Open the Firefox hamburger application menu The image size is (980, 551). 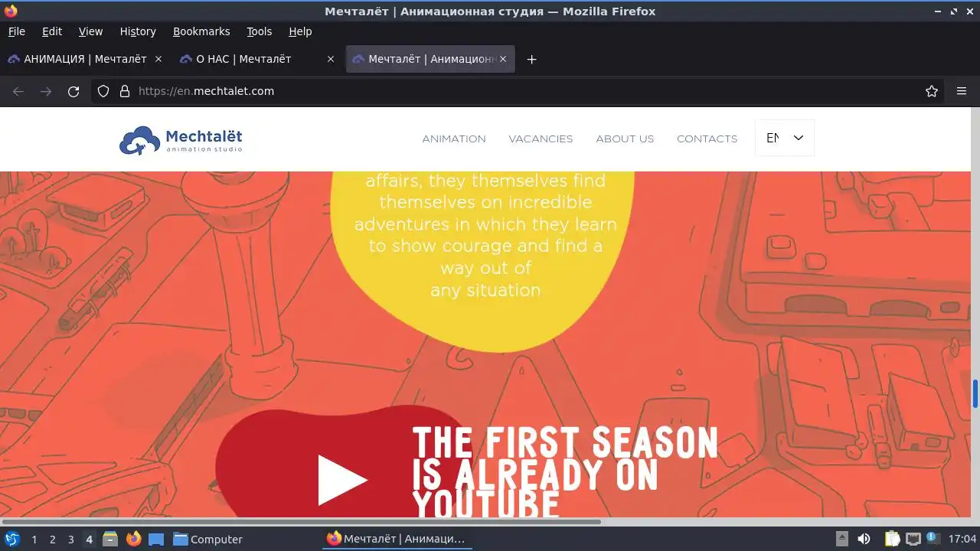(x=962, y=91)
